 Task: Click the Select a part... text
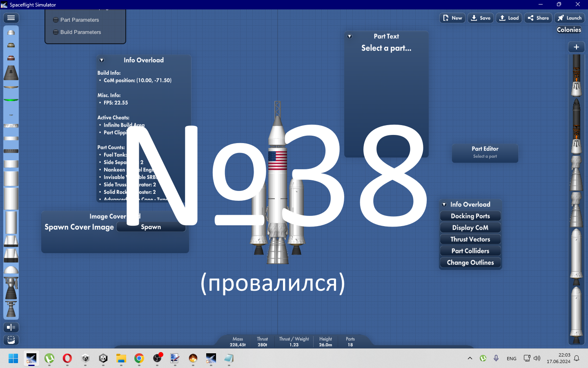click(x=386, y=48)
